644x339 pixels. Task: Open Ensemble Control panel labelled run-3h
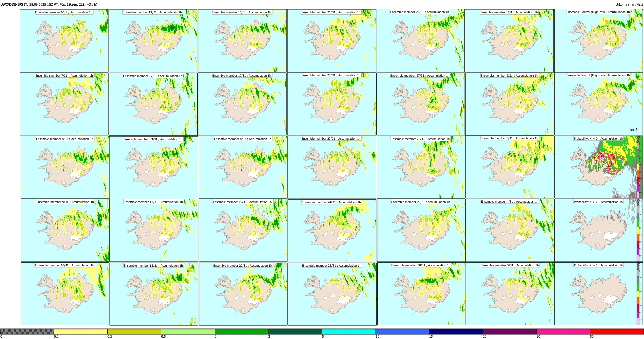click(598, 103)
